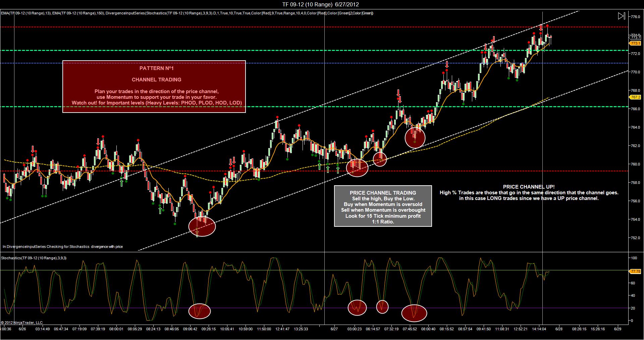Click the EMA indicator label line at top

[x=187, y=13]
